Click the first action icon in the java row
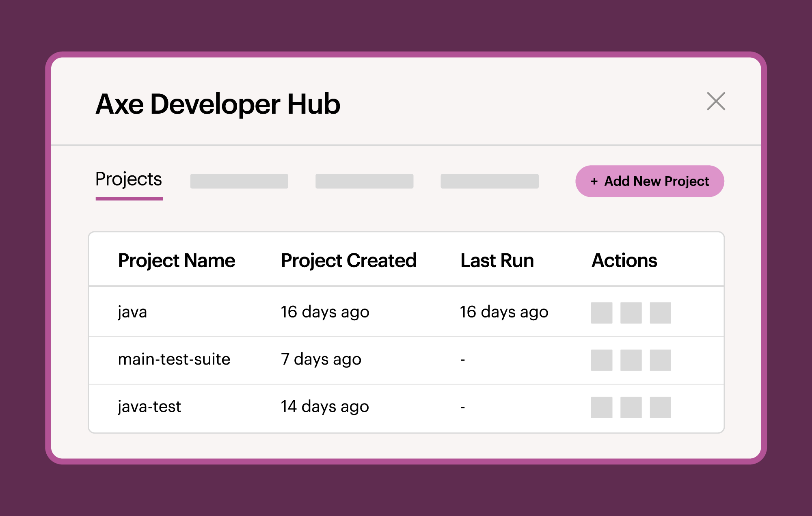Image resolution: width=812 pixels, height=516 pixels. click(601, 312)
